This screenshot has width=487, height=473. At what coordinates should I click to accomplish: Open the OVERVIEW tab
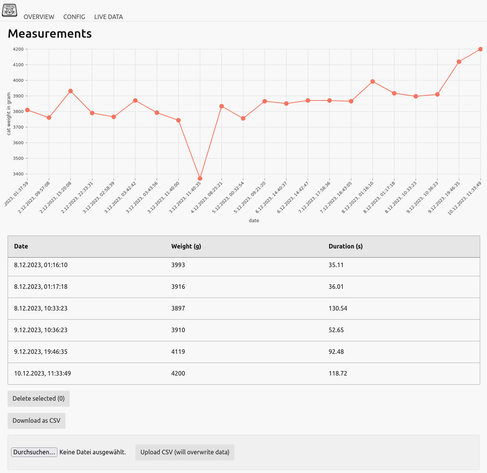coord(39,17)
